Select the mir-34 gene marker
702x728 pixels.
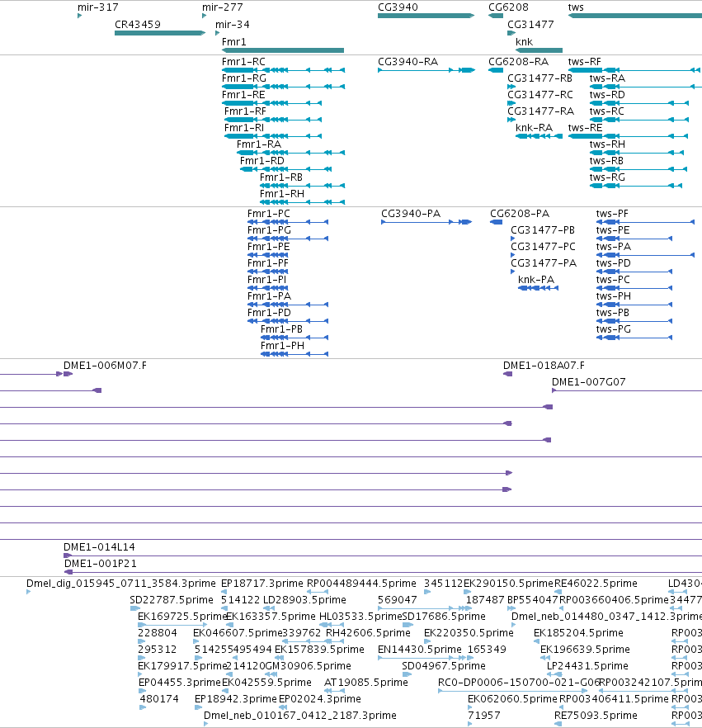[x=217, y=33]
